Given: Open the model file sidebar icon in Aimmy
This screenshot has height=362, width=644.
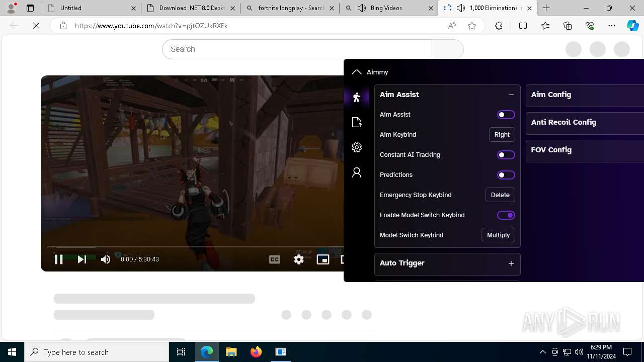Looking at the screenshot, I should [357, 122].
